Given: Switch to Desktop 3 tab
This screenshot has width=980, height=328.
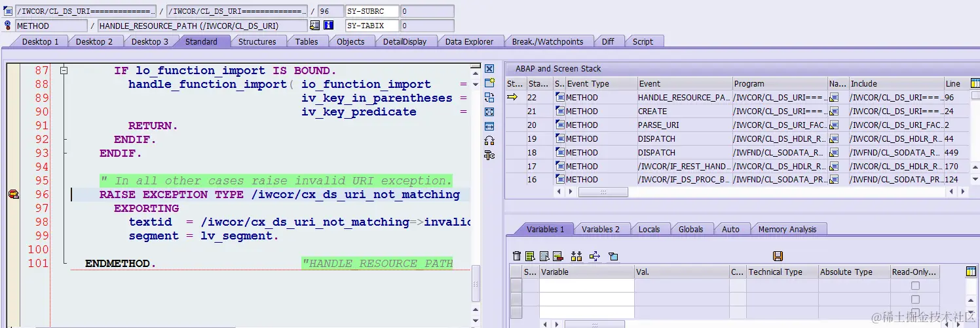Looking at the screenshot, I should tap(149, 41).
